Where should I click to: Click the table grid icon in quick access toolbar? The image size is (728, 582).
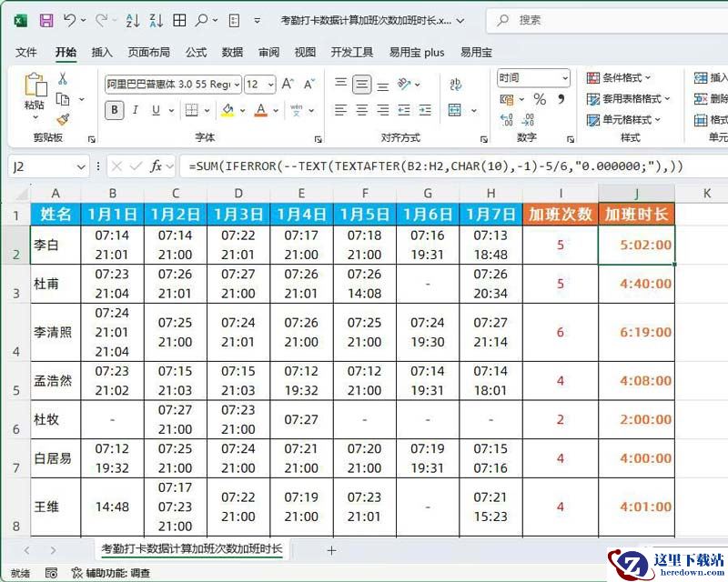[x=179, y=20]
